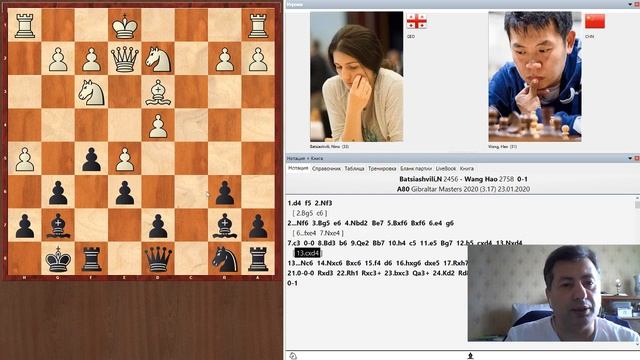Image resolution: width=640 pixels, height=360 pixels.
Task: Select the white king on e1
Action: (x=124, y=26)
